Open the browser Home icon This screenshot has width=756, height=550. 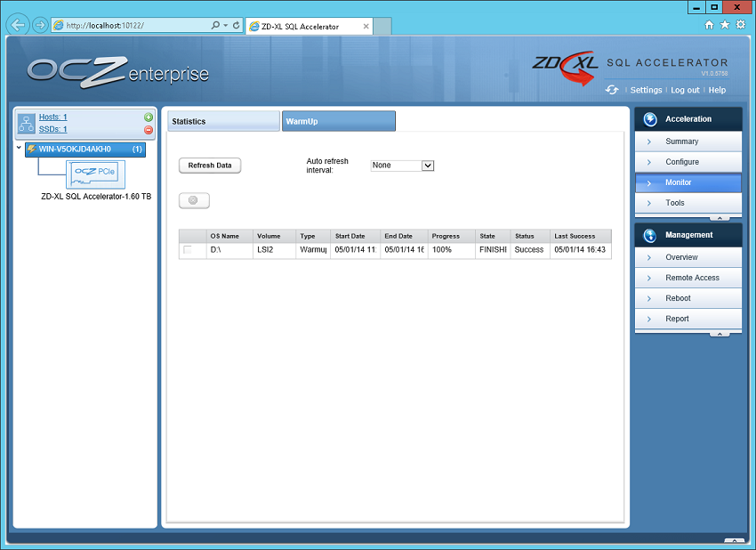(709, 25)
